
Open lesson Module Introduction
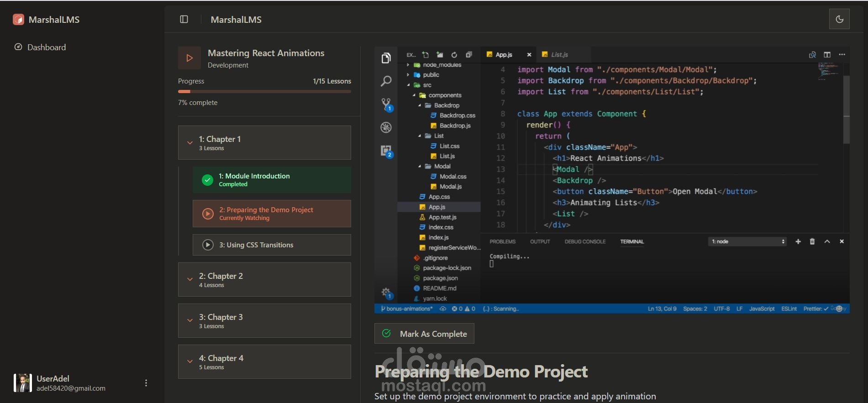[272, 180]
